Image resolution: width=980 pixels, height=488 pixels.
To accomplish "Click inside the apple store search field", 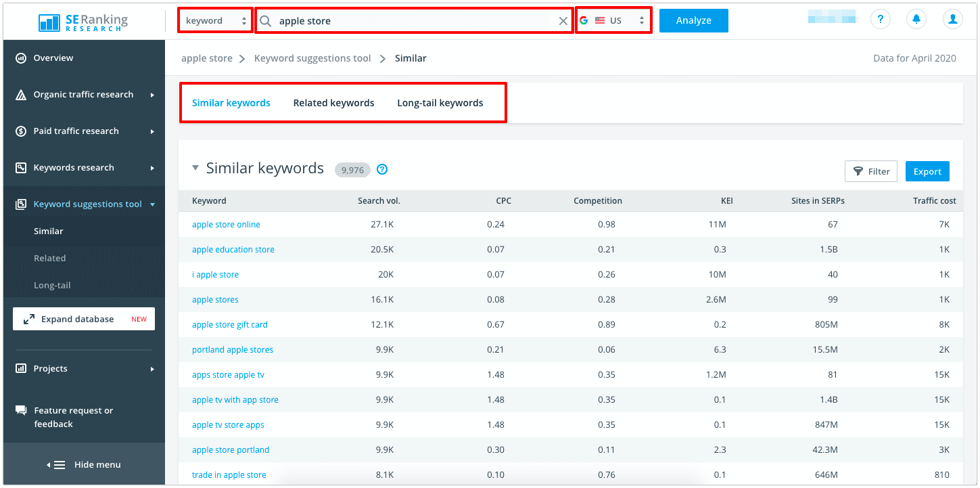I will (414, 21).
